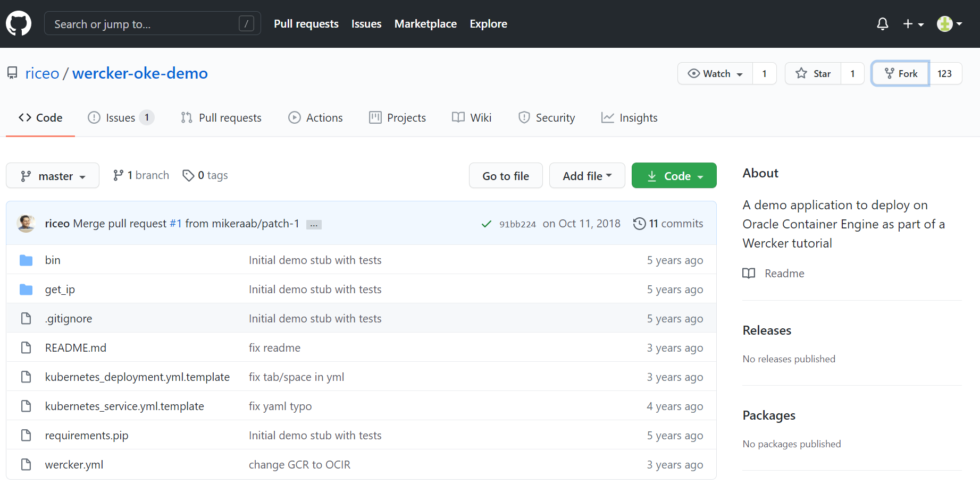This screenshot has height=485, width=980.
Task: Open the riceo owner profile link
Action: [x=42, y=73]
